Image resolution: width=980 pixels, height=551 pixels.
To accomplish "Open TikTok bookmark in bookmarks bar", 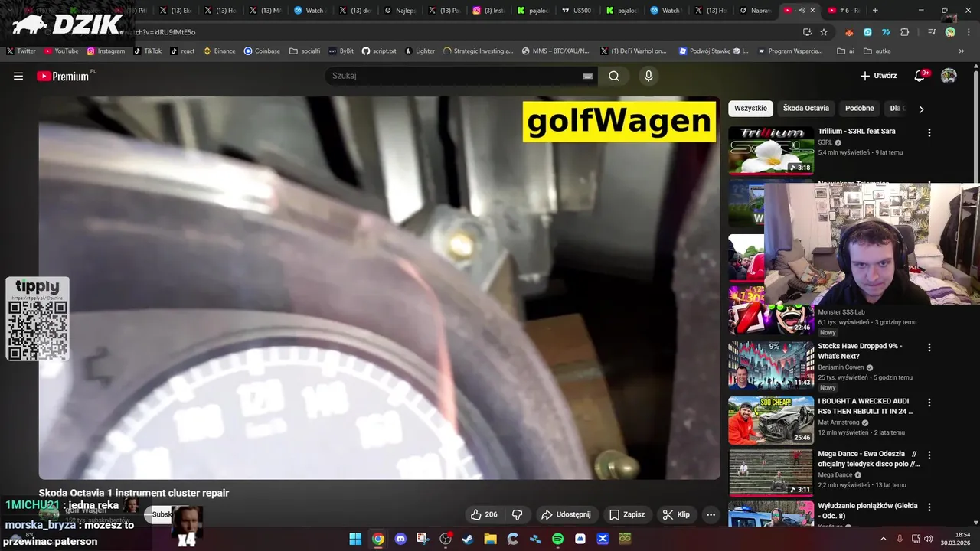I will pyautogui.click(x=147, y=51).
